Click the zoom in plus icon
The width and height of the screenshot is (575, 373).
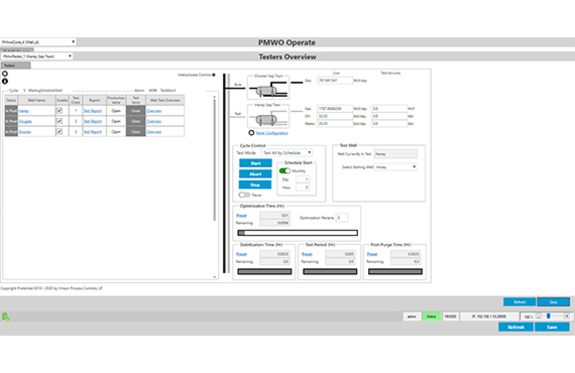[567, 316]
